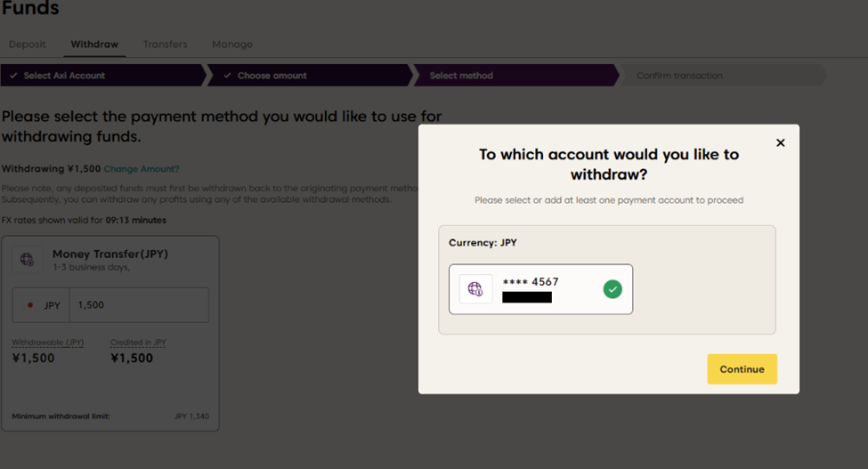
Task: Click the Money Transfer globe icon
Action: [x=28, y=260]
